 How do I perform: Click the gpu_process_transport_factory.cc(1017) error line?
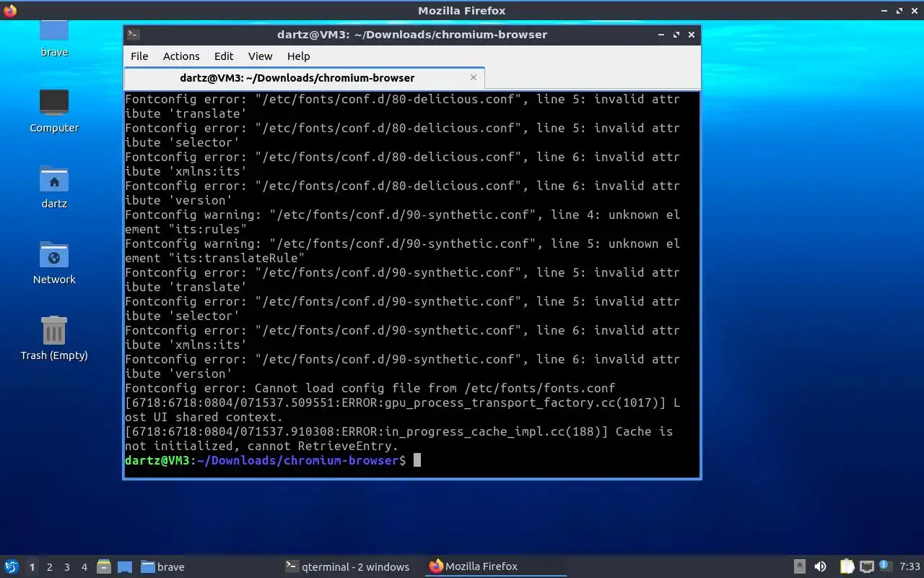pyautogui.click(x=402, y=410)
